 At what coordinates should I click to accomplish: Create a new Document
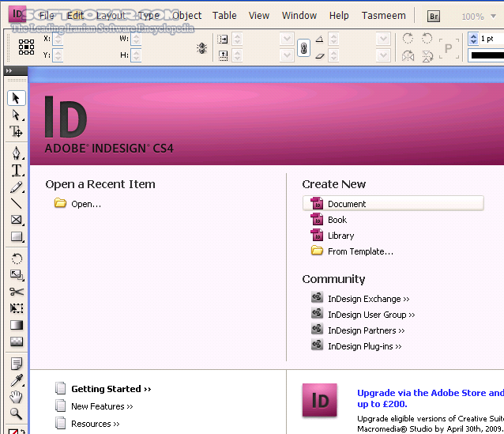pyautogui.click(x=393, y=204)
